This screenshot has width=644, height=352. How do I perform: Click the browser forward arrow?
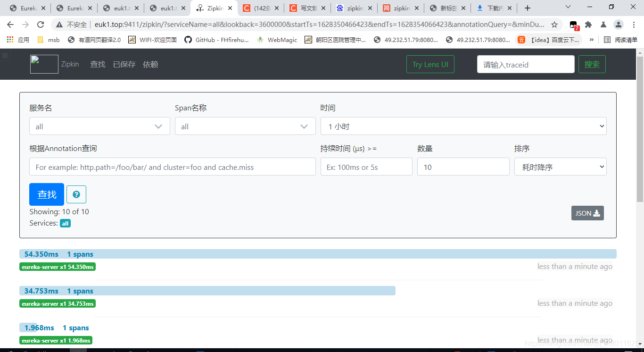[25, 25]
